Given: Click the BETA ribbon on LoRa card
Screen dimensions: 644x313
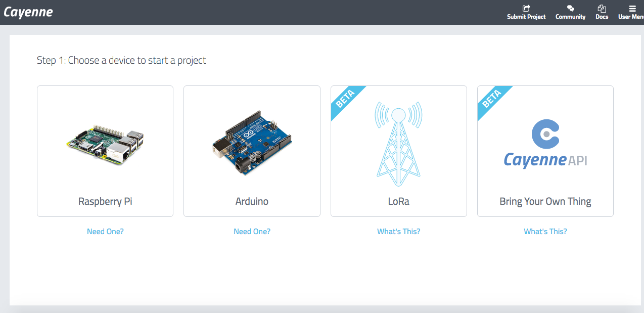Looking at the screenshot, I should (346, 101).
